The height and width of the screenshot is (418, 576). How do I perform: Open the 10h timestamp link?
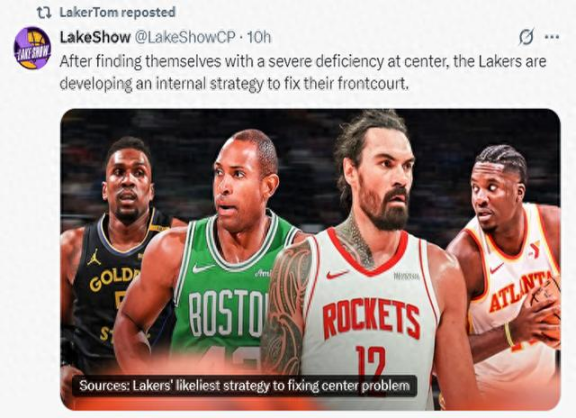point(259,37)
